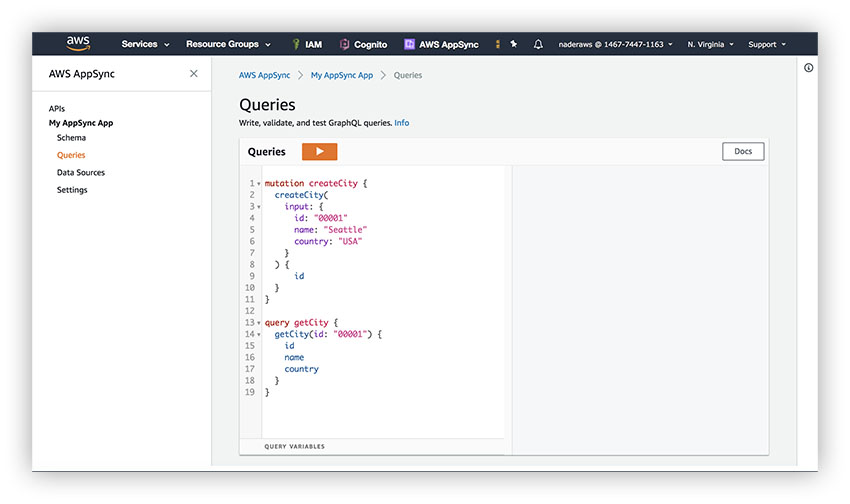This screenshot has height=504, width=850.
Task: Click the bookmark dots icon before the pin
Action: pos(498,44)
